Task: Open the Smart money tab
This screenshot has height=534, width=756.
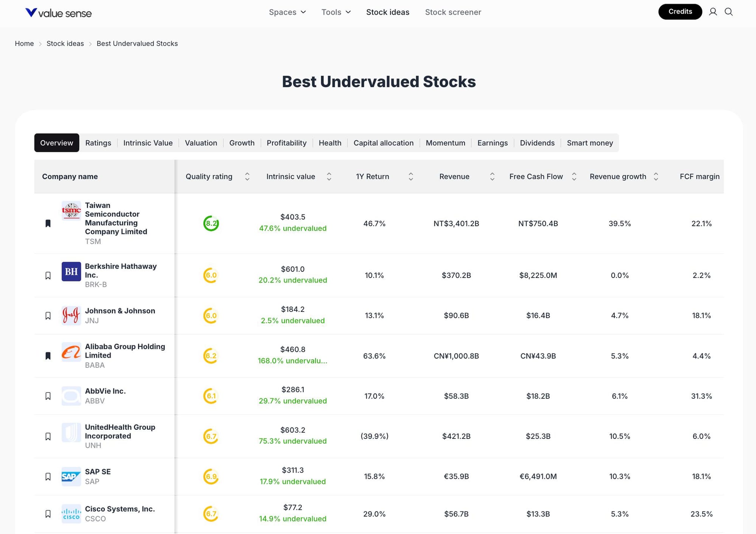Action: (590, 143)
